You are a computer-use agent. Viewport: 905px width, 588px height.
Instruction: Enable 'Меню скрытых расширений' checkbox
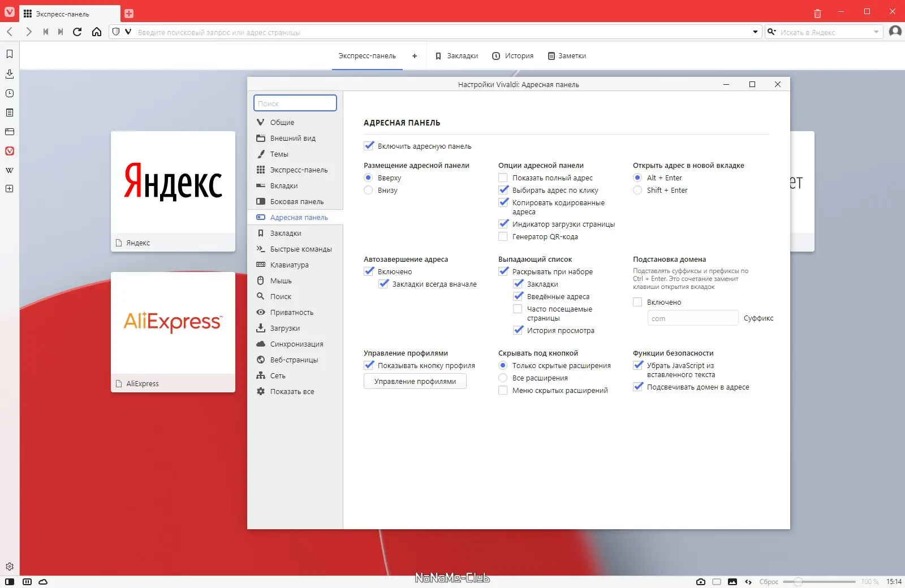pos(503,390)
